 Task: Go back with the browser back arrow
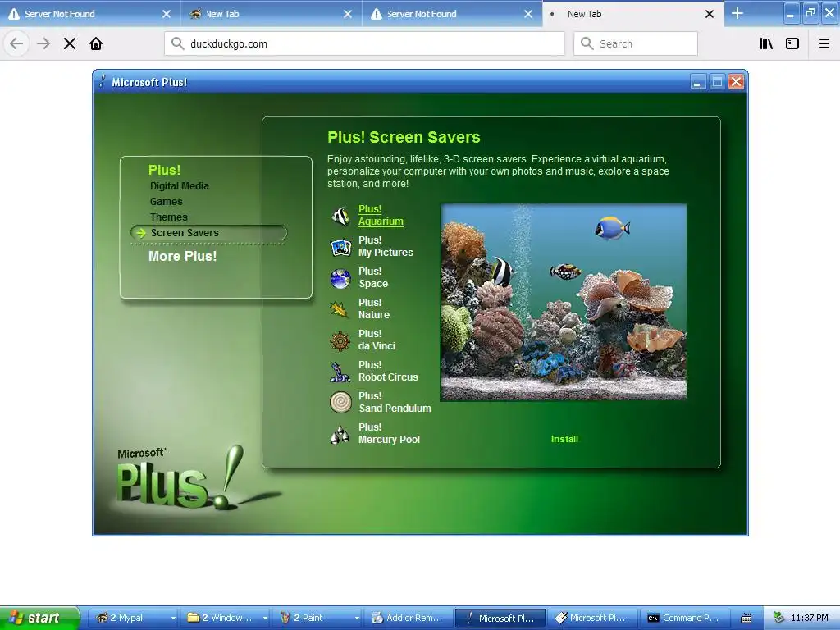point(16,43)
